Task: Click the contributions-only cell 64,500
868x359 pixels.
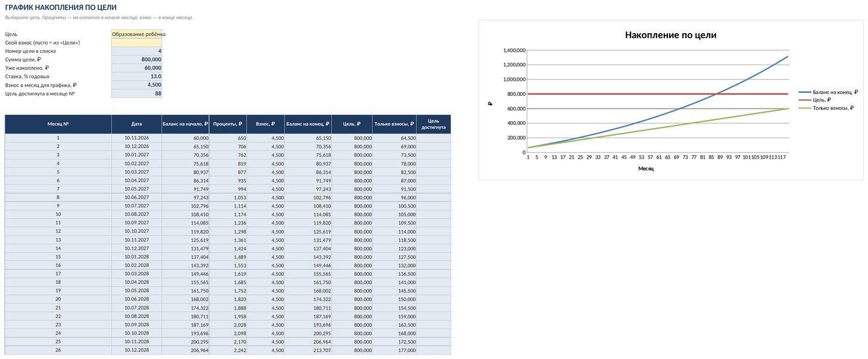Action: click(x=395, y=138)
